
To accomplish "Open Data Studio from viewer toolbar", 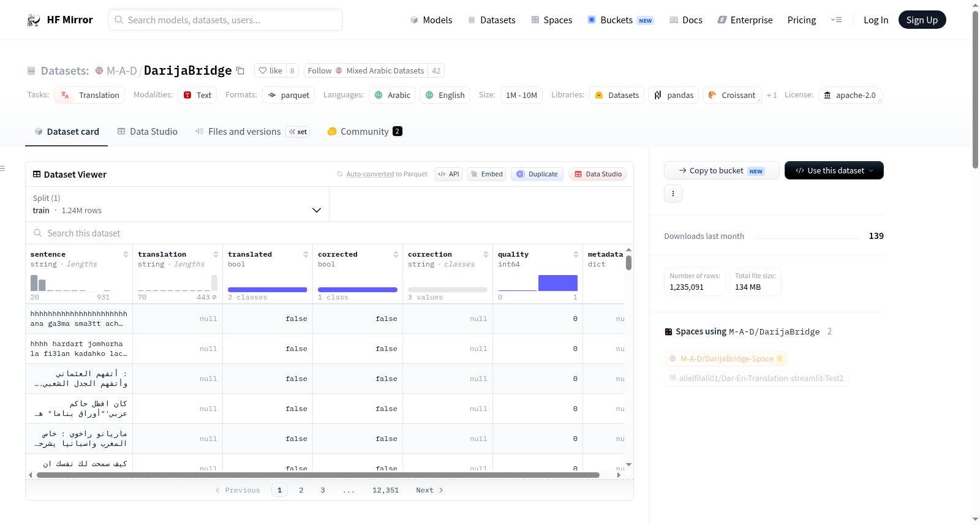I will [x=598, y=174].
